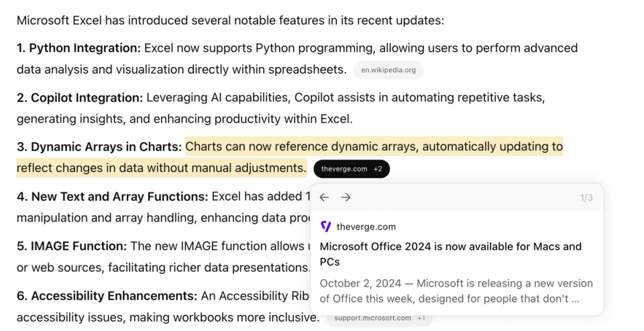Click the 1/3 source counter
This screenshot has width=644, height=331.
coord(586,198)
